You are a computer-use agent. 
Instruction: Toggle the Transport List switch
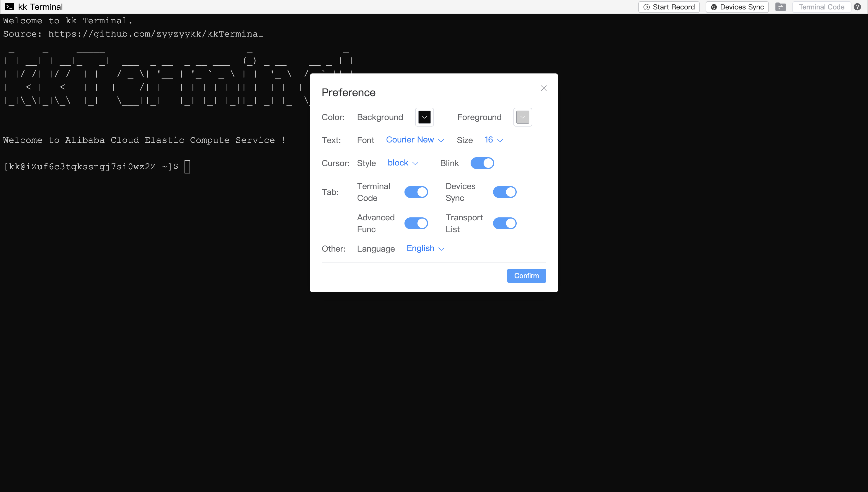[x=504, y=223]
